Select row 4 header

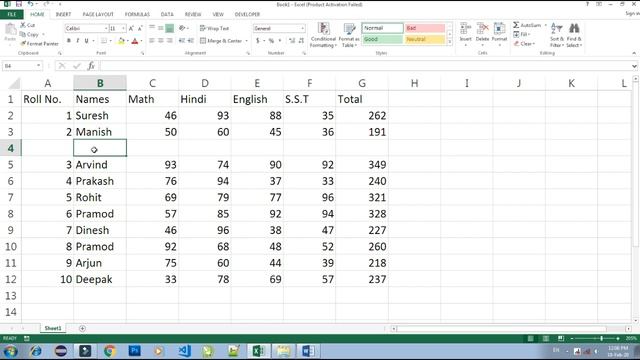pos(11,148)
